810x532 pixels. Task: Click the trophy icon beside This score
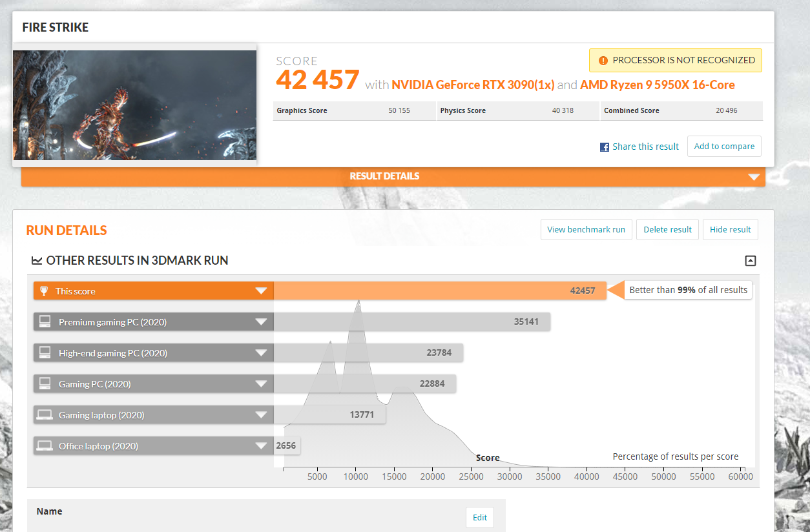coord(44,291)
